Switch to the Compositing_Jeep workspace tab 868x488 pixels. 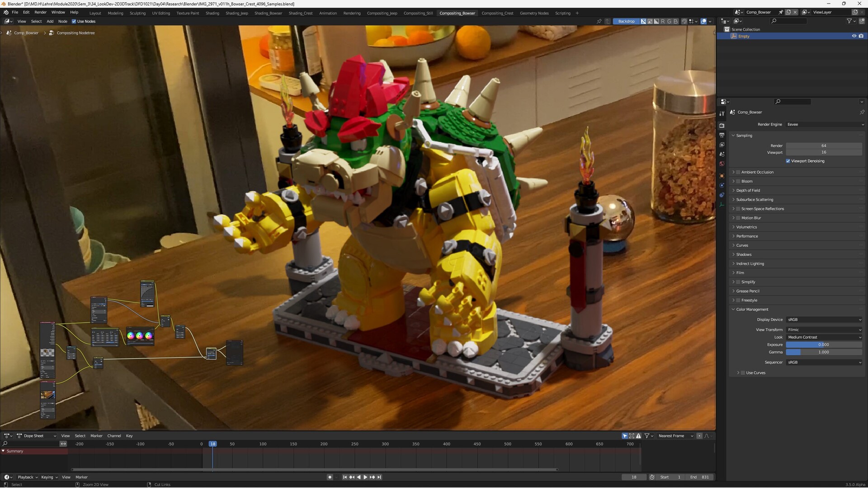point(382,13)
